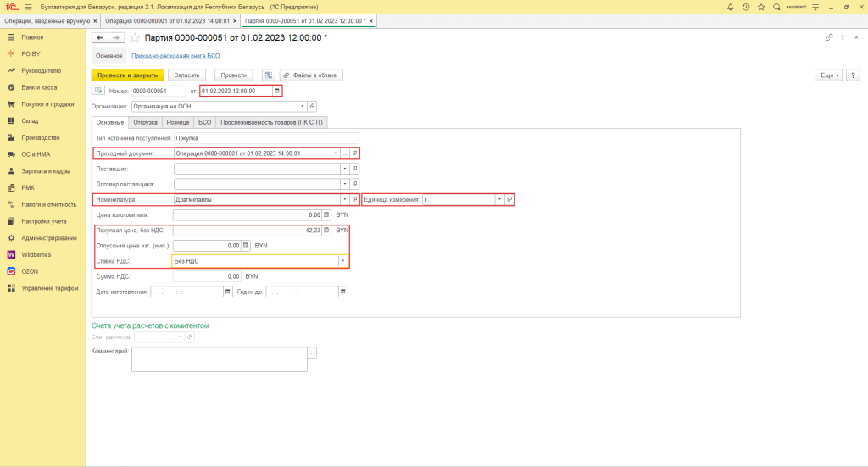Click the Записать button
This screenshot has height=467, width=868.
(x=186, y=75)
